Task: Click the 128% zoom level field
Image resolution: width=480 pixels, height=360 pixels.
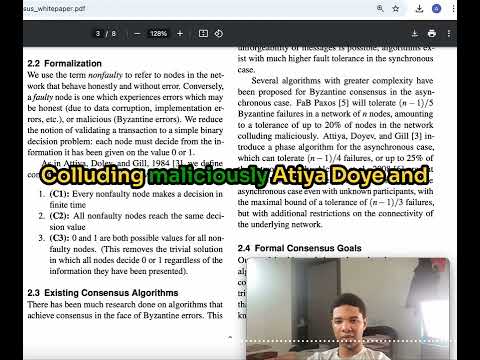Action: (158, 34)
